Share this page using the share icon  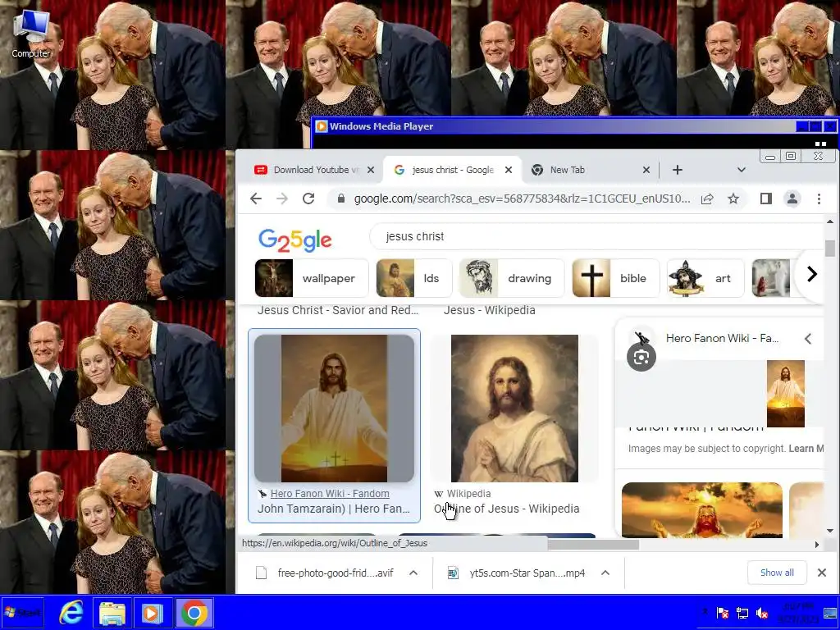(x=707, y=199)
